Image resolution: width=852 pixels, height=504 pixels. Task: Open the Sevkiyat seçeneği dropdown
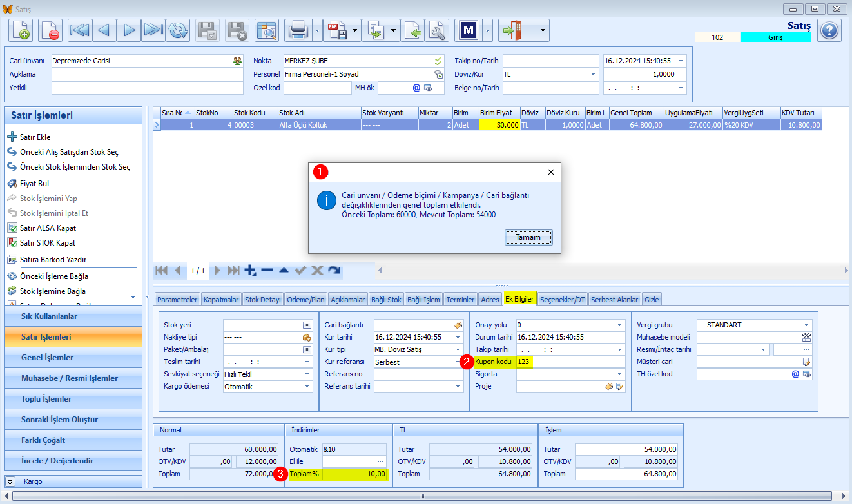(307, 374)
